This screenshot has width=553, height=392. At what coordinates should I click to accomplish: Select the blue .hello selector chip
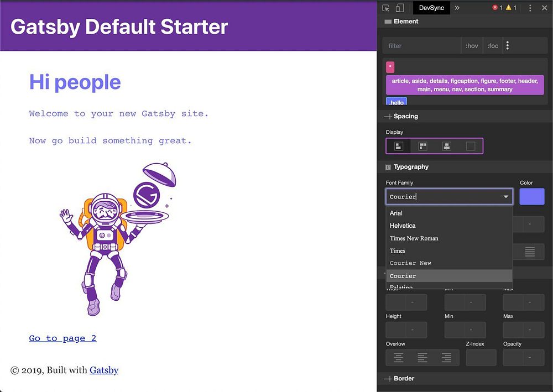click(x=397, y=102)
